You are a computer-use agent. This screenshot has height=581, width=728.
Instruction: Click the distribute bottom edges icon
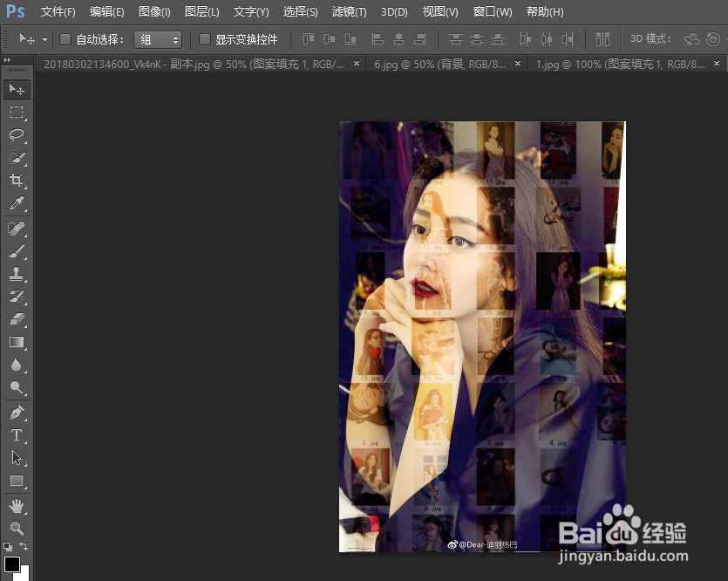(498, 39)
